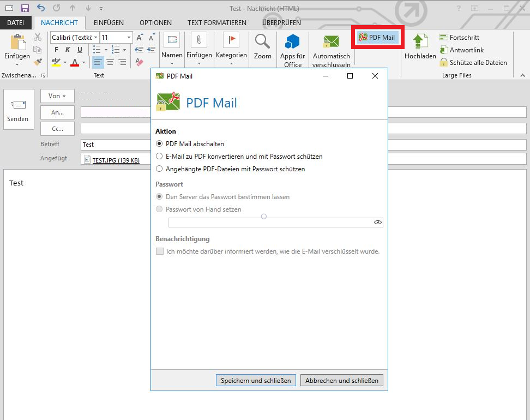This screenshot has width=530, height=420.
Task: Click Schütze alle Dateien lock icon
Action: tap(444, 63)
